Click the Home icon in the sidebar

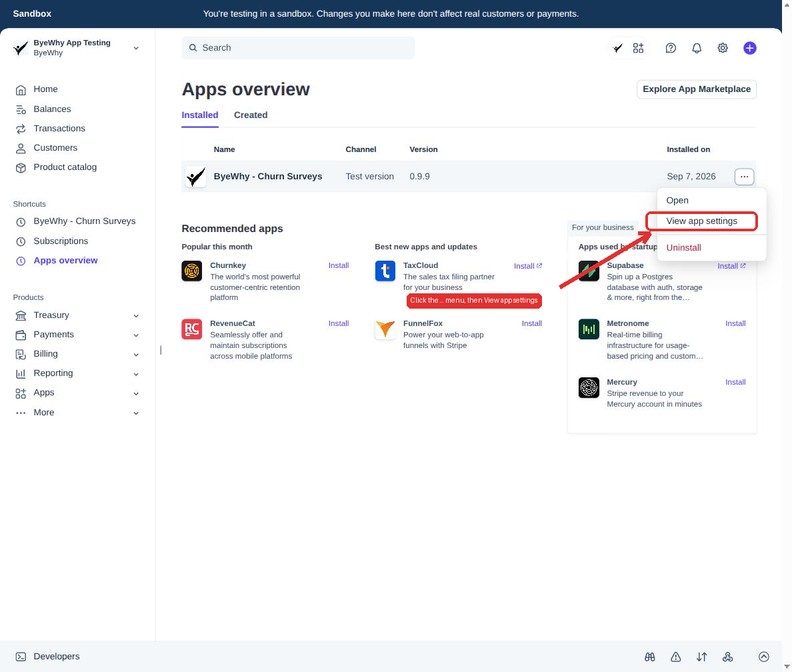pos(21,90)
